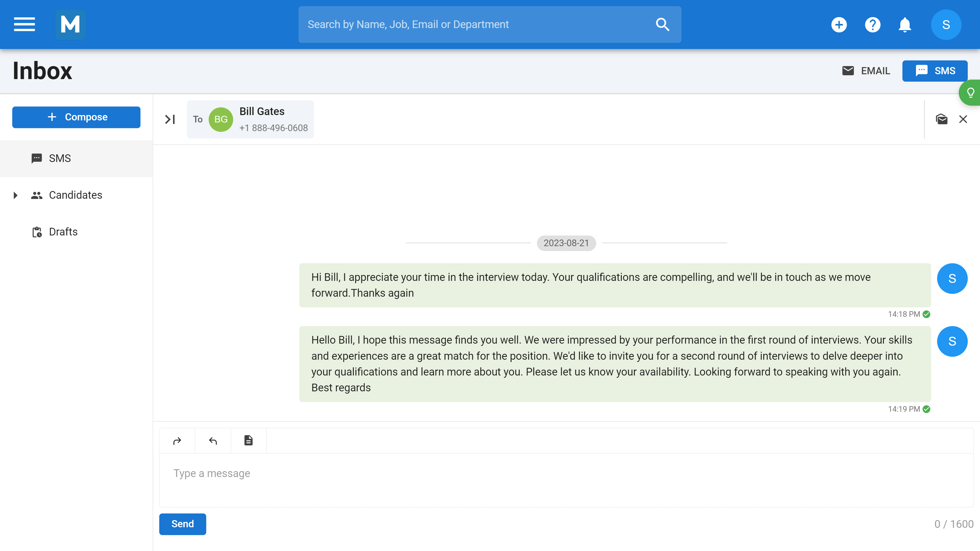This screenshot has width=980, height=551.
Task: Open the Drafts folder
Action: [x=63, y=232]
